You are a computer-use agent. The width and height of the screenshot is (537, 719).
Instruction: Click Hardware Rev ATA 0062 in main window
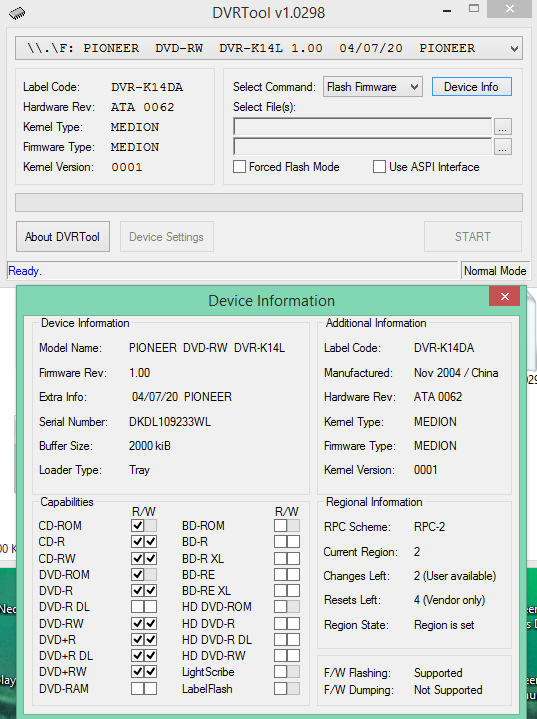pos(143,107)
